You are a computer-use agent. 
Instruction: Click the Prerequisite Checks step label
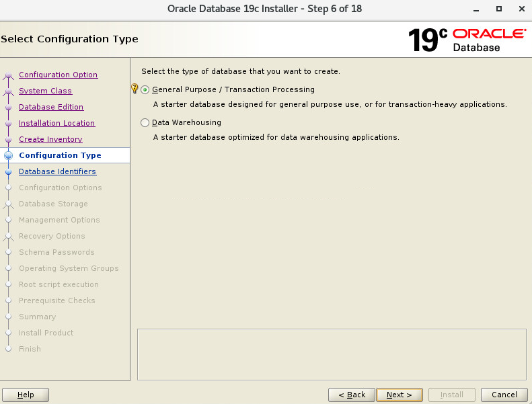pos(57,300)
